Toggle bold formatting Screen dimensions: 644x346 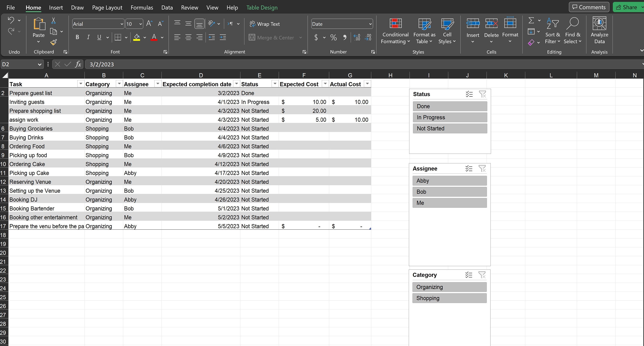[77, 37]
